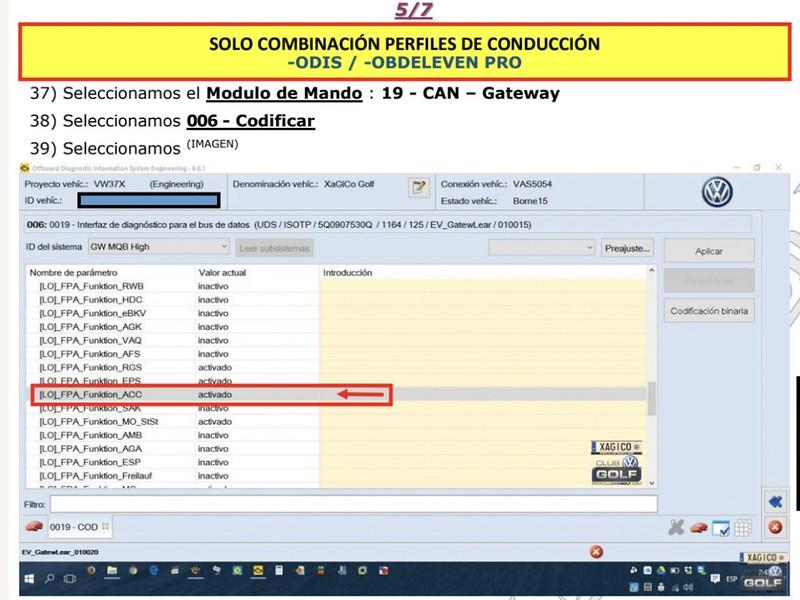Click the ESP language indicator in the tray
The width and height of the screenshot is (800, 600).
(732, 579)
